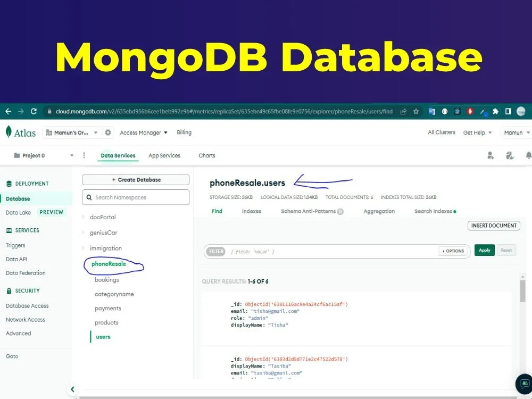Open Advanced under Security
This screenshot has height=399, width=532.
click(18, 334)
